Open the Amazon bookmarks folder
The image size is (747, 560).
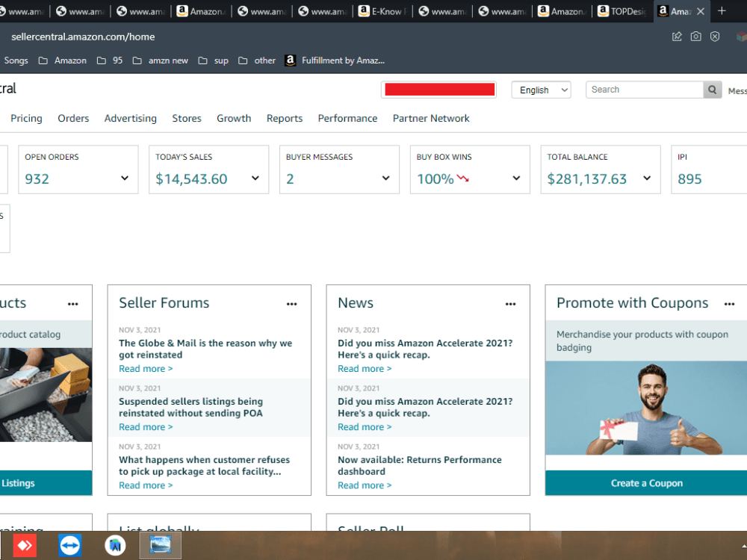[63, 60]
